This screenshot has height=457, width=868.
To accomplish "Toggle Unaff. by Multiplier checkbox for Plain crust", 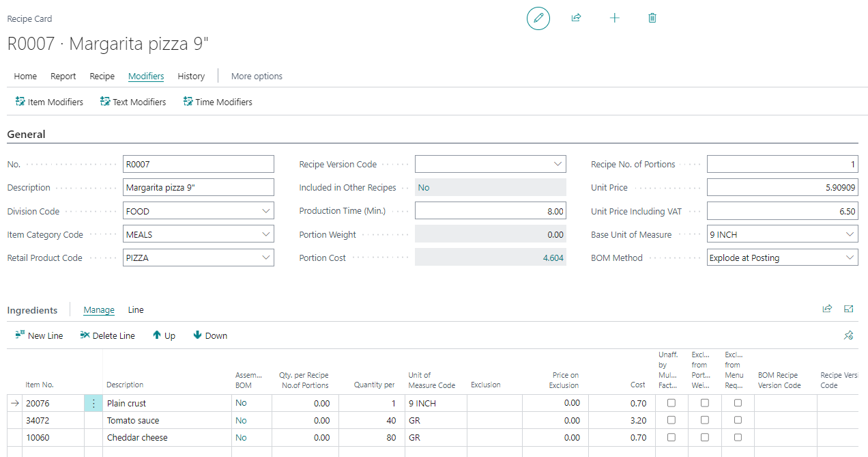I will pos(671,403).
